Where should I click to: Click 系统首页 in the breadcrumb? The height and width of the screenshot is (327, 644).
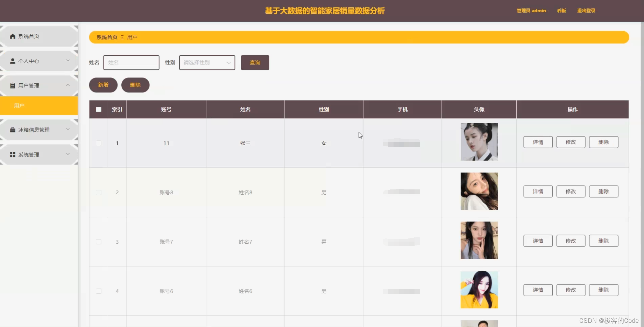107,37
